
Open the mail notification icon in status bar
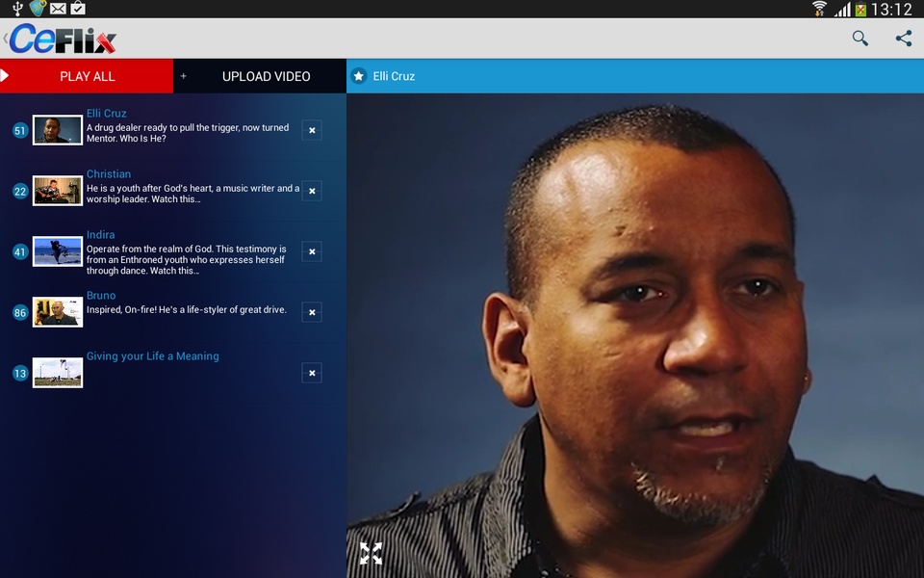tap(58, 9)
